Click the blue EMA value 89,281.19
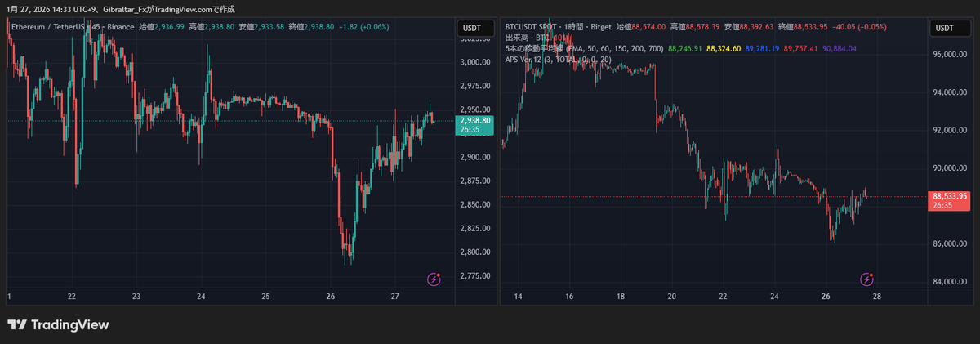Image resolution: width=980 pixels, height=344 pixels. pos(762,49)
